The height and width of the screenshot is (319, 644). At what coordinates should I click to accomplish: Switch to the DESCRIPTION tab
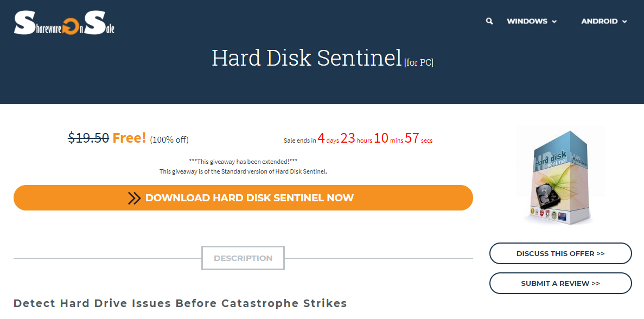click(243, 258)
